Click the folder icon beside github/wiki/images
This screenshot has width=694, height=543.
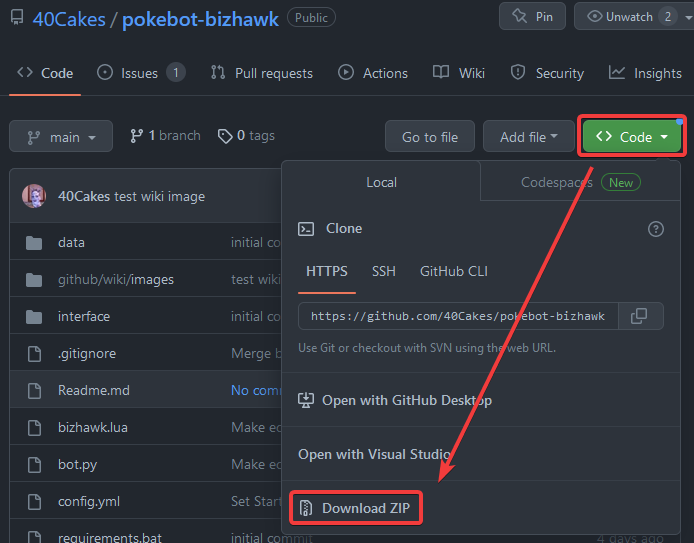tap(34, 280)
